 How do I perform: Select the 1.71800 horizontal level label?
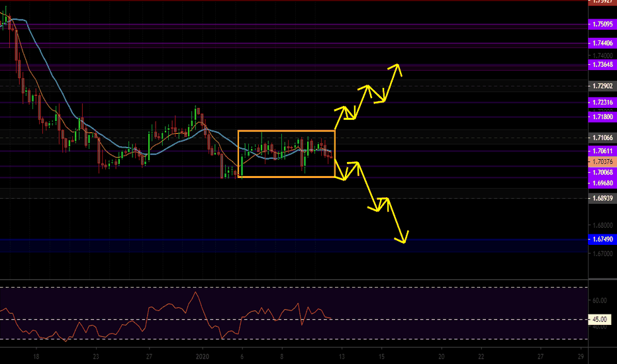(602, 116)
